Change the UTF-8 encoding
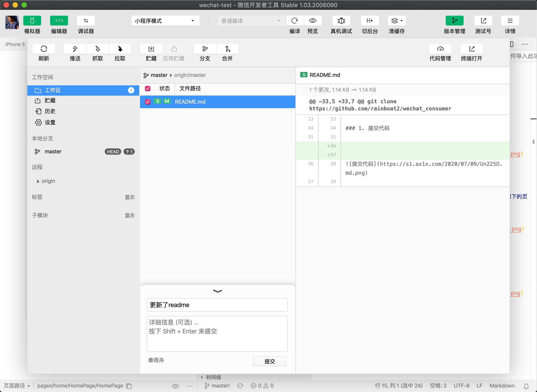 (x=461, y=386)
